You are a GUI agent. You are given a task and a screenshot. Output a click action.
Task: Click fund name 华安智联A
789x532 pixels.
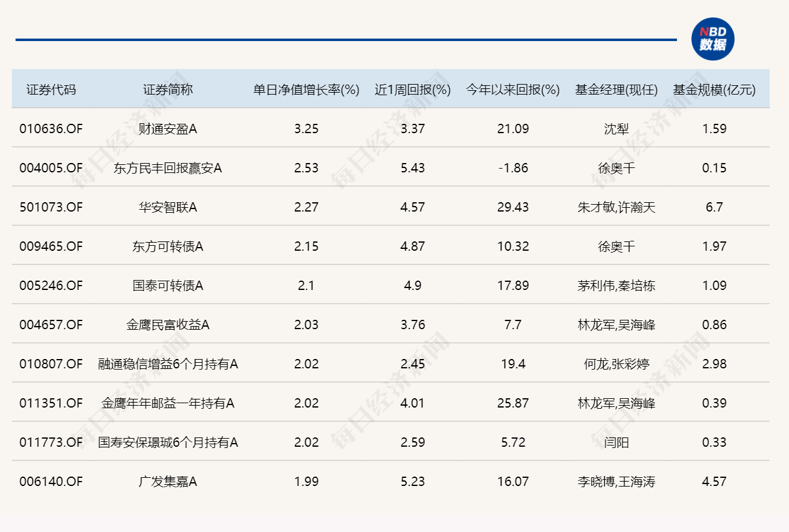168,207
